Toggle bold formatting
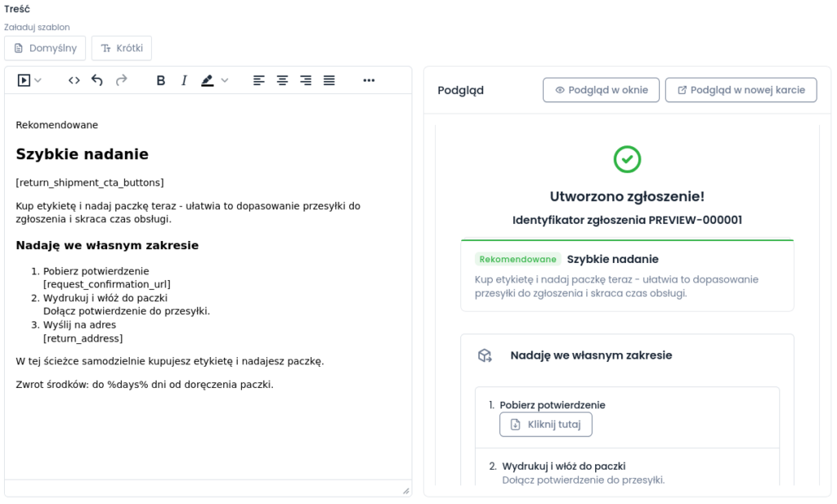 click(x=161, y=80)
